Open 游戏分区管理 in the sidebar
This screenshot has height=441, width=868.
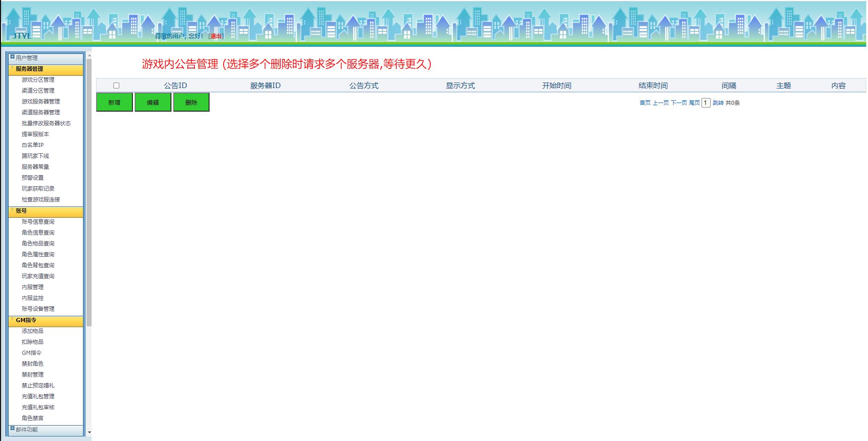tap(38, 79)
